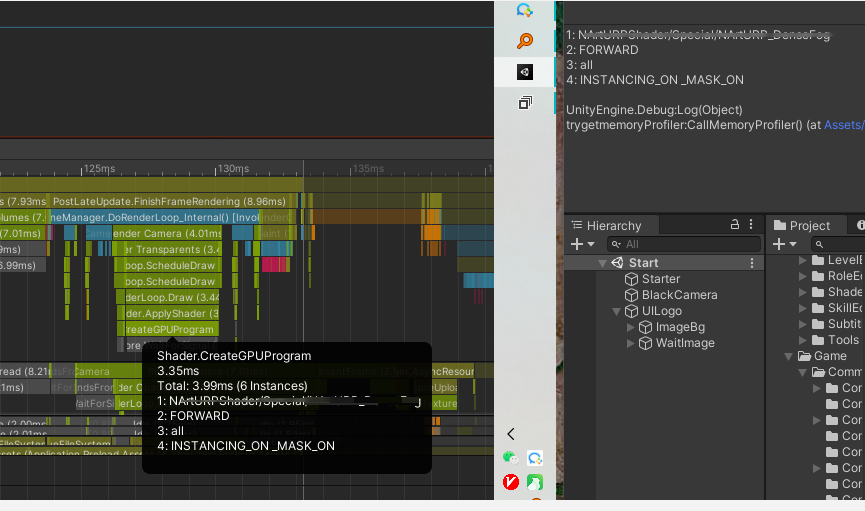
Task: Expand the Subtit folder in Project
Action: (x=803, y=324)
